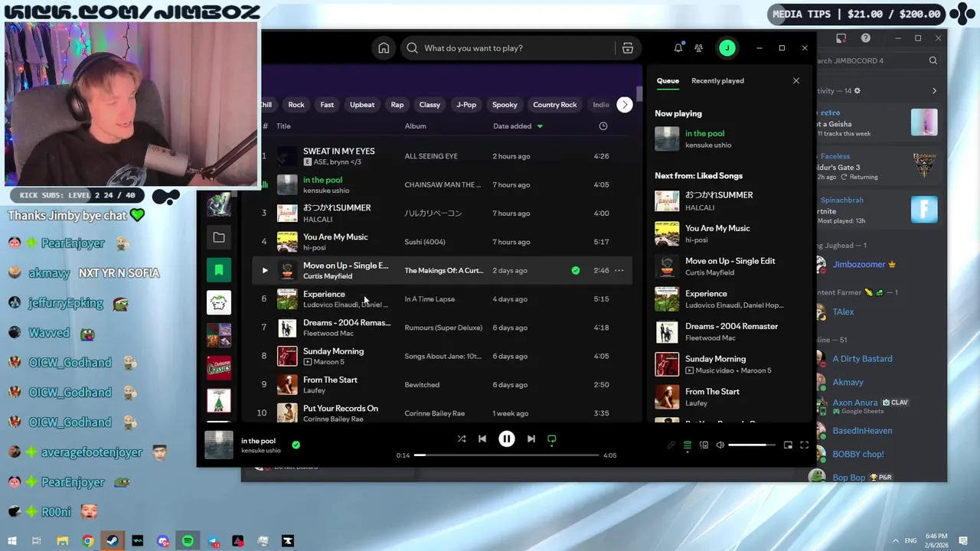Open Steam from the taskbar

(113, 541)
